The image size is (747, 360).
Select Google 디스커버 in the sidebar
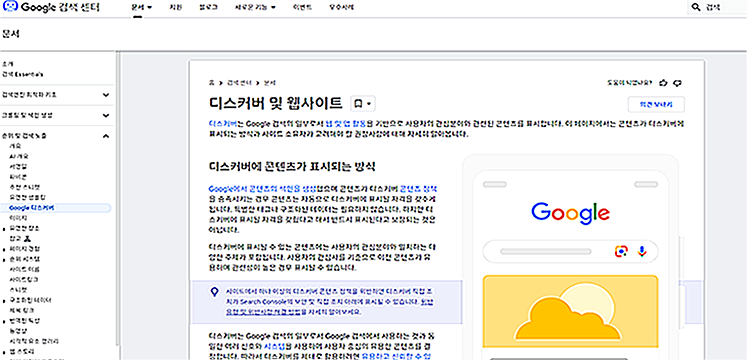[31, 208]
